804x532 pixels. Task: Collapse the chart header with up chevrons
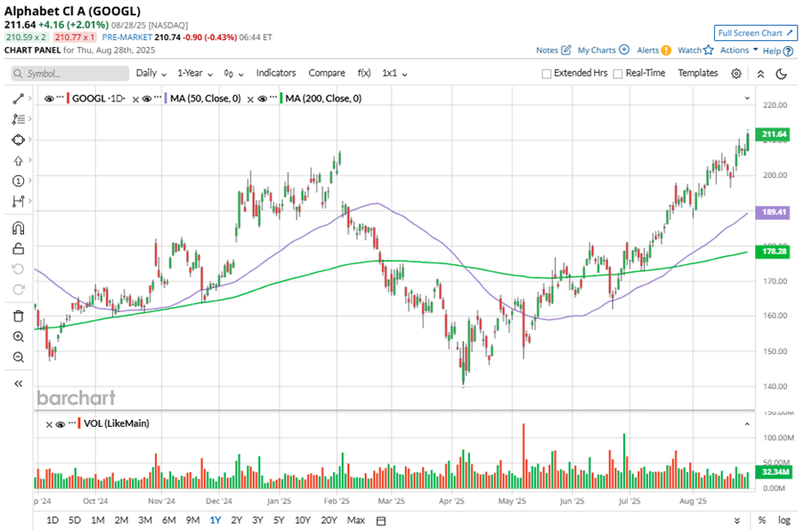tap(760, 74)
